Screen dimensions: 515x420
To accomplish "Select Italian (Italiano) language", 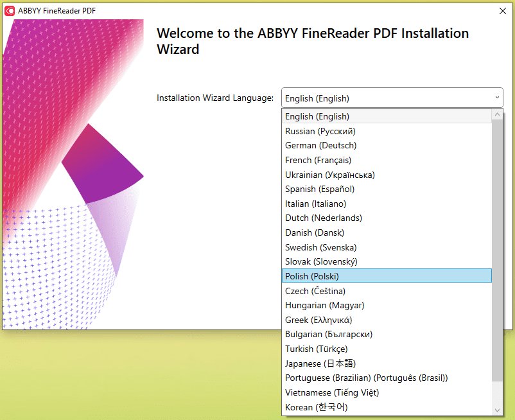I will (x=387, y=204).
